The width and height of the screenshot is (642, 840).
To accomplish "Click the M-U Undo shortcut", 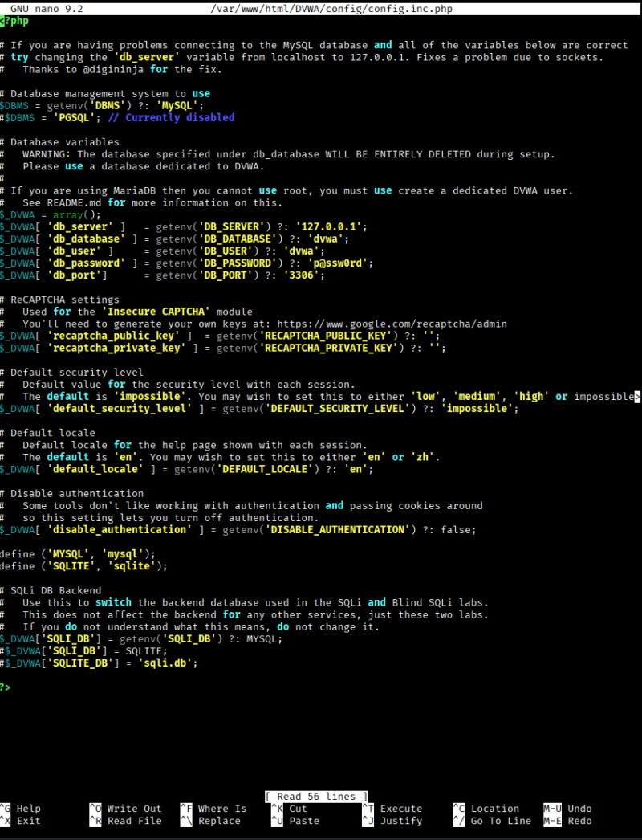I will point(567,809).
